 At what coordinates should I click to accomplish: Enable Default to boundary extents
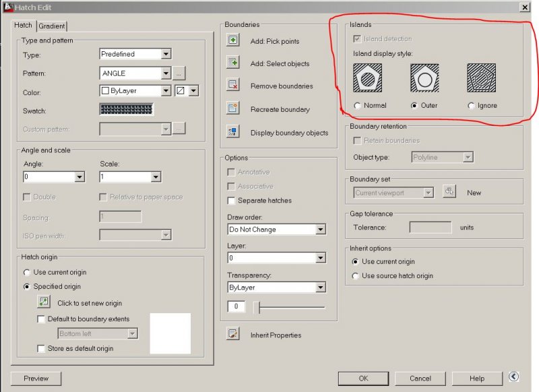pos(41,319)
